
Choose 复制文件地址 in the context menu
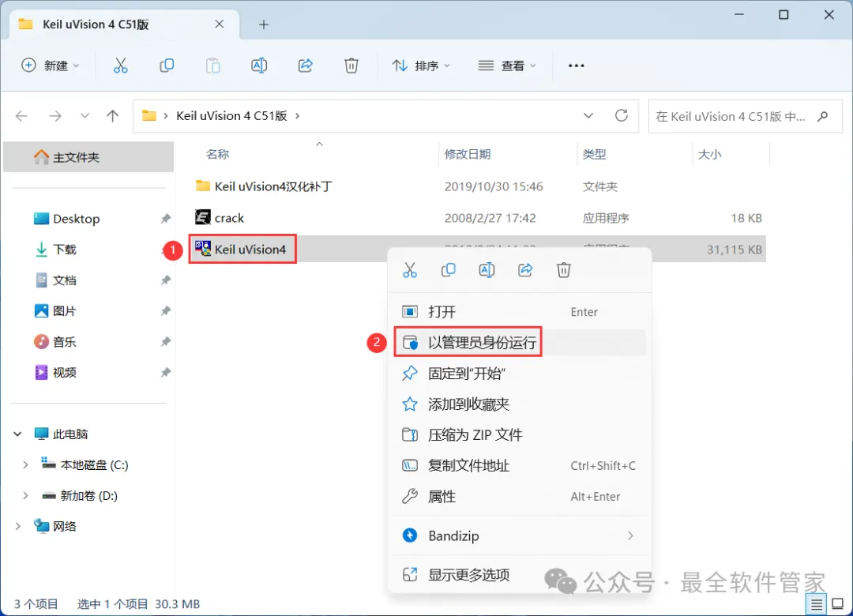click(x=520, y=466)
